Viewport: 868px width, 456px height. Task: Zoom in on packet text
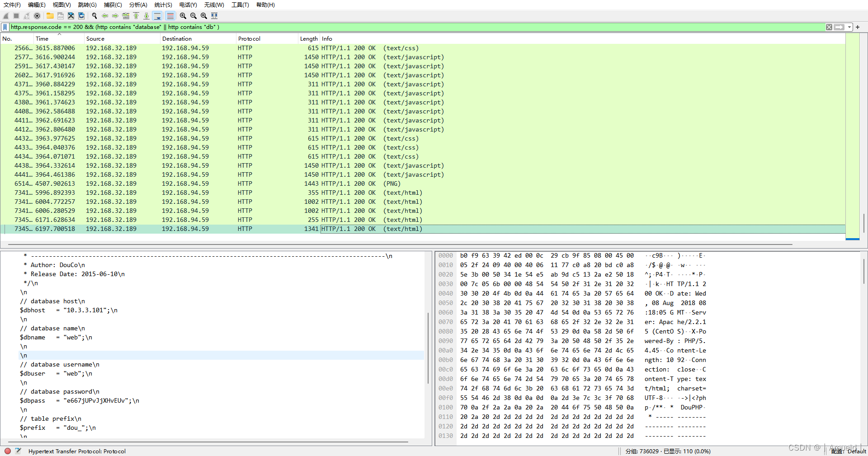coord(183,16)
